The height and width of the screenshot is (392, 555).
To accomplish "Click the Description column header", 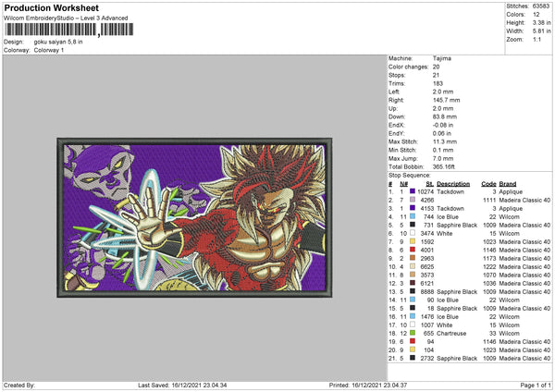I will [453, 184].
